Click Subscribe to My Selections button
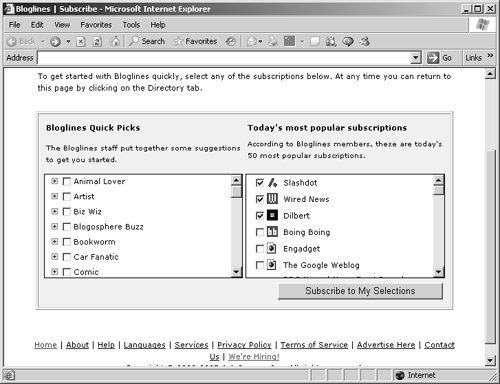Viewport: 500px width, 384px height. 360,291
